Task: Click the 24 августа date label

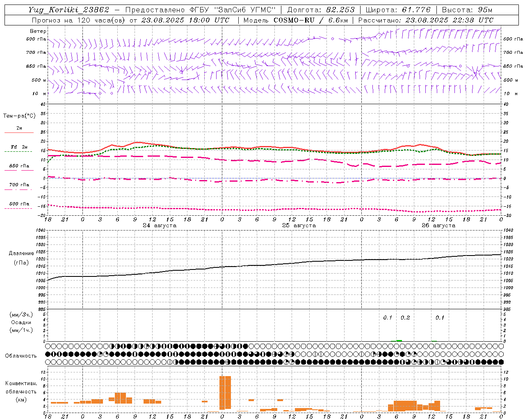Action: click(159, 226)
